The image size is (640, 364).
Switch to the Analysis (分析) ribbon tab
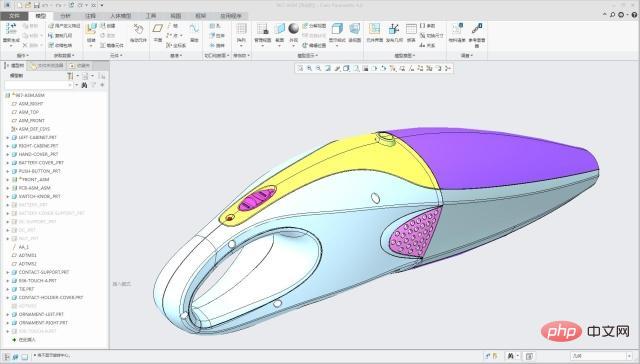65,16
